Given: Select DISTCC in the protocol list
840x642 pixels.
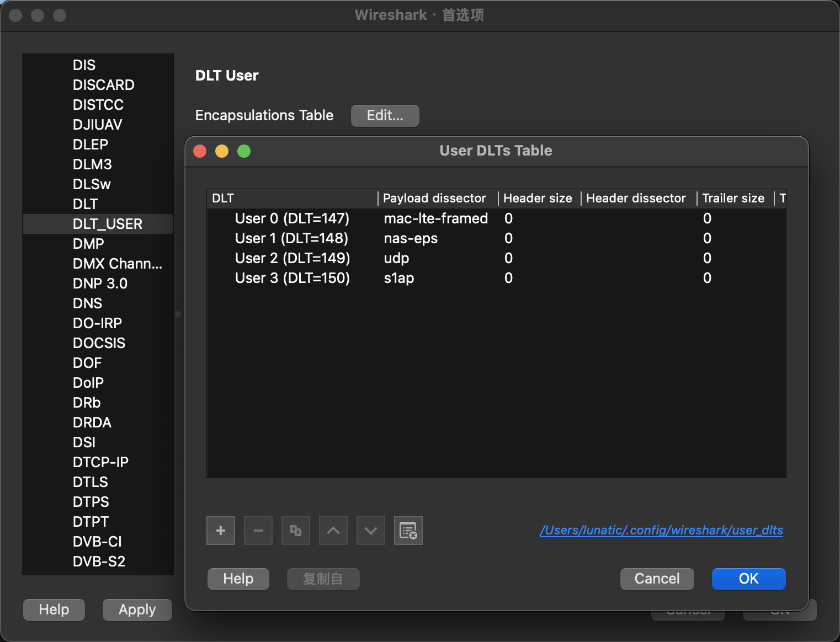Looking at the screenshot, I should click(98, 105).
